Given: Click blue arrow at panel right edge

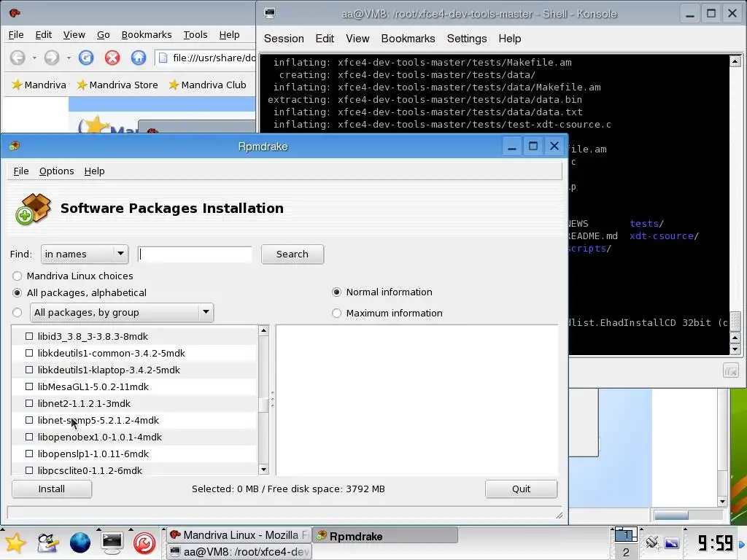Looking at the screenshot, I should (x=742, y=544).
